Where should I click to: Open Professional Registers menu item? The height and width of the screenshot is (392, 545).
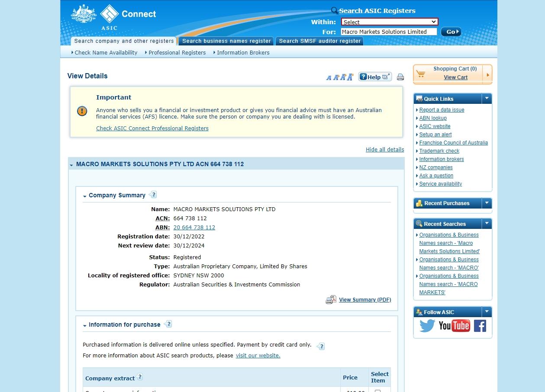177,52
